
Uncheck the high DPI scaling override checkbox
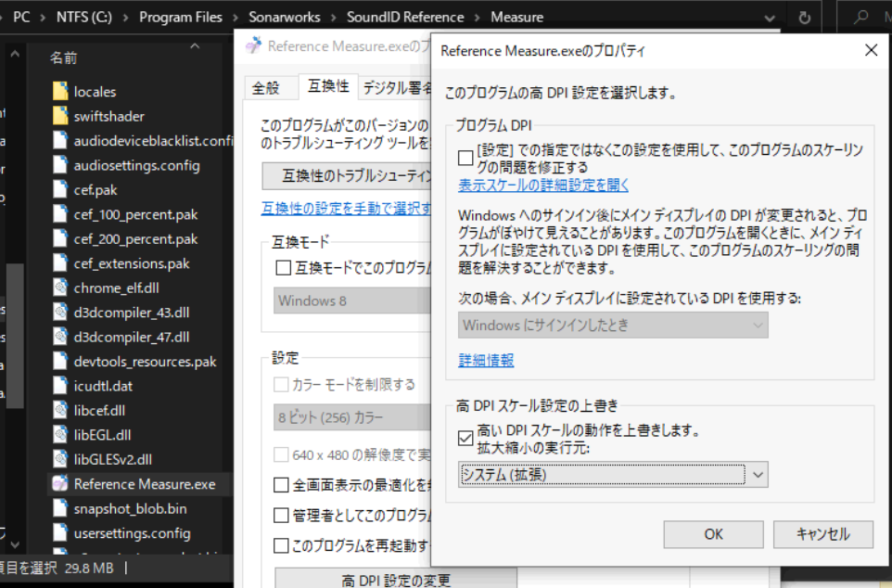tap(465, 438)
